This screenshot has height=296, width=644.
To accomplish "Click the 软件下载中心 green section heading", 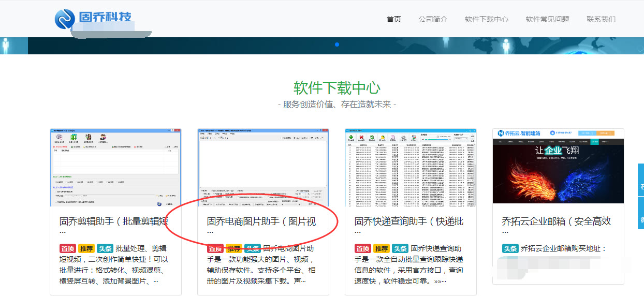I will point(337,87).
